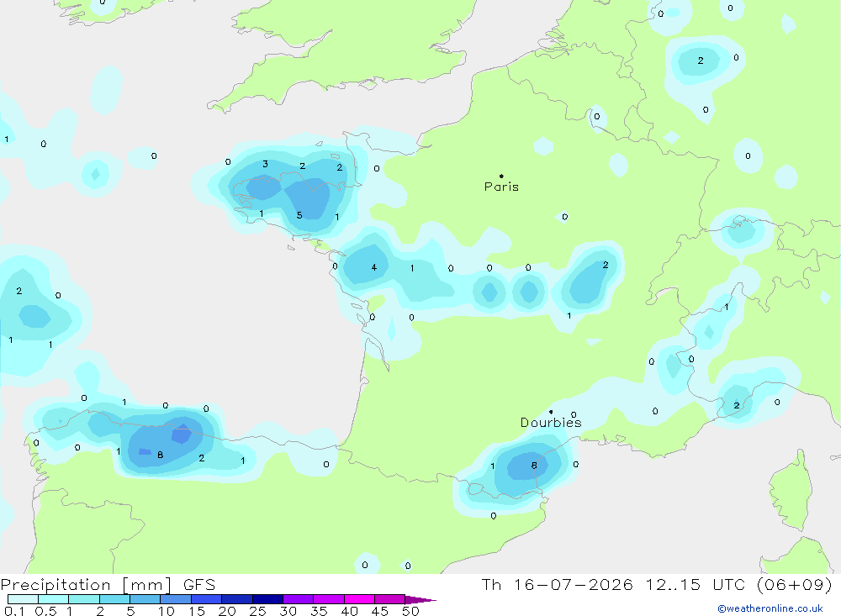Pick the 0.5–1 mm legend swatch
The width and height of the screenshot is (841, 616).
coord(53,599)
